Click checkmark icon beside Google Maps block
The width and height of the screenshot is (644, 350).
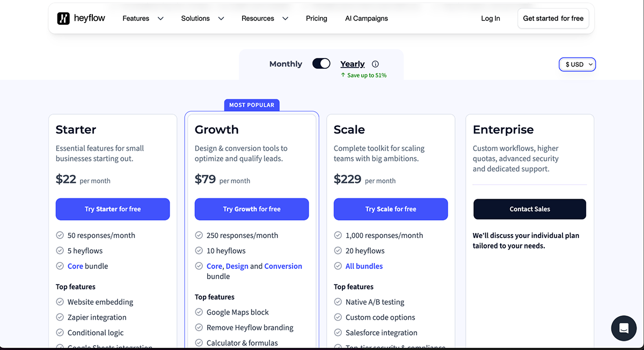point(199,312)
